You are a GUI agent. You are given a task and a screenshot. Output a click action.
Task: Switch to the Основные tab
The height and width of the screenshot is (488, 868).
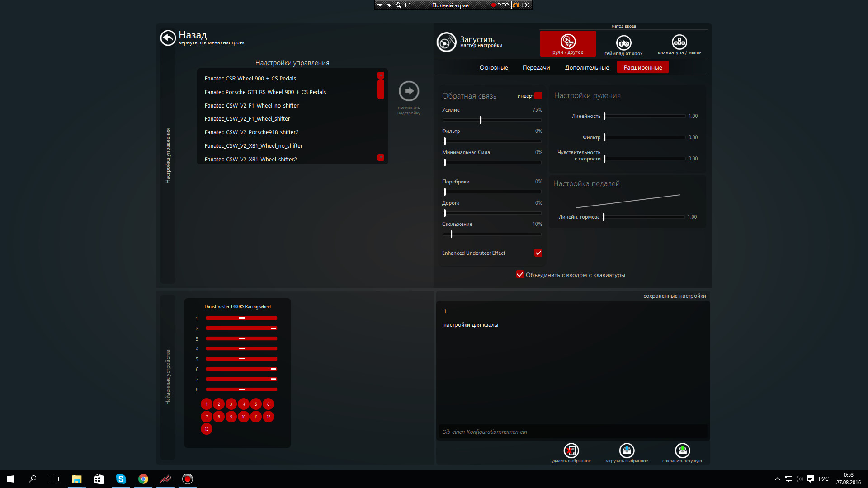pos(493,67)
